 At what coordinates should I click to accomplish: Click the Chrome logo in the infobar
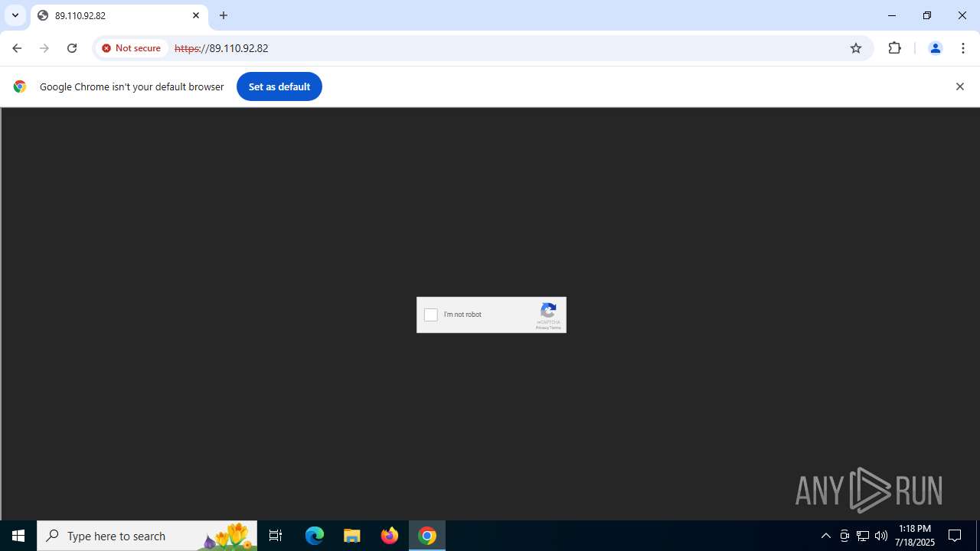tap(20, 86)
